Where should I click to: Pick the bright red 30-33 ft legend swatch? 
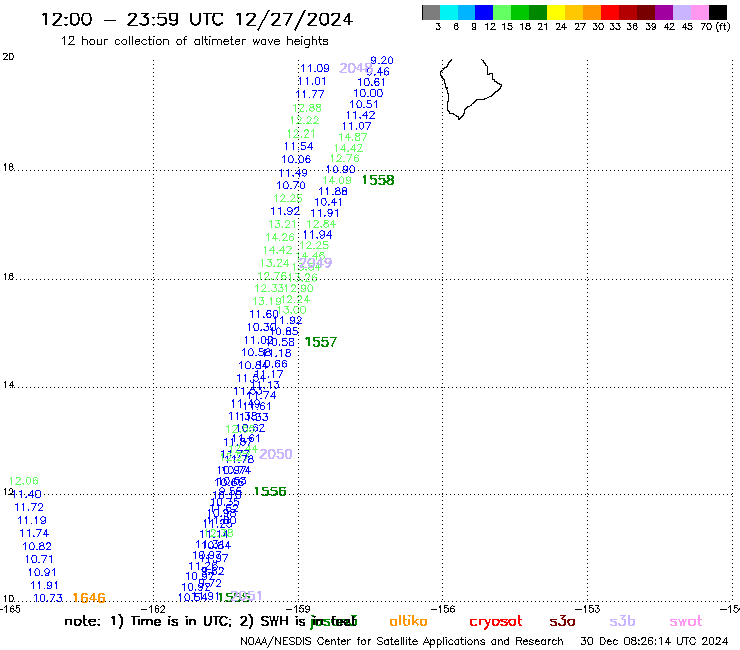point(610,12)
